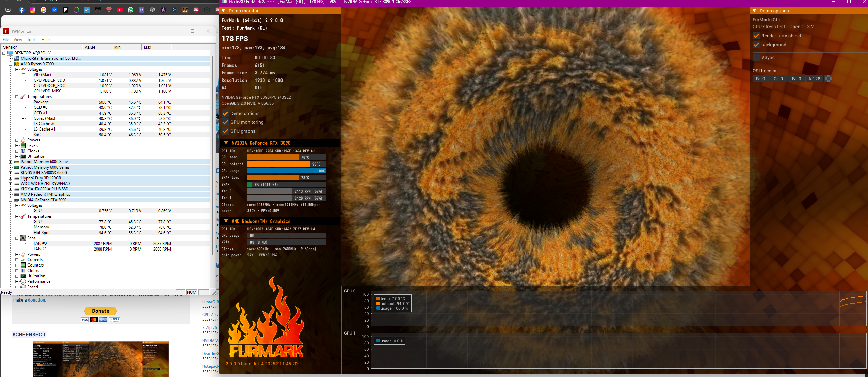868x377 pixels.
Task: Adjust the R: 0 color field
Action: [760, 79]
